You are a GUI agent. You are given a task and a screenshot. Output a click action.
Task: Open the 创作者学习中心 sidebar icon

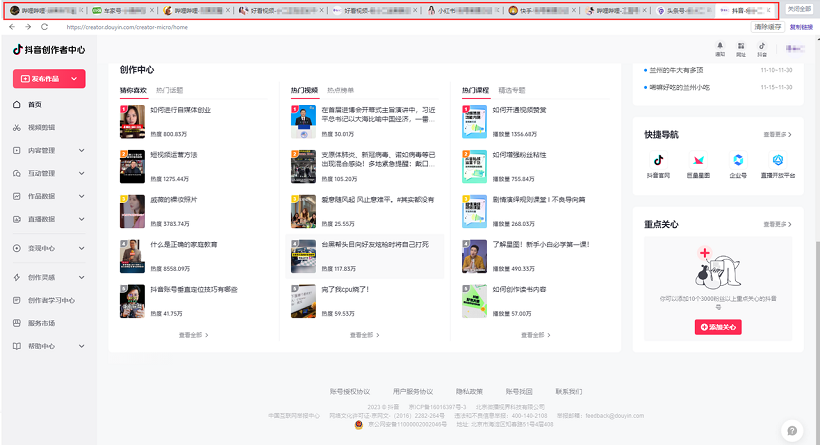pyautogui.click(x=17, y=301)
